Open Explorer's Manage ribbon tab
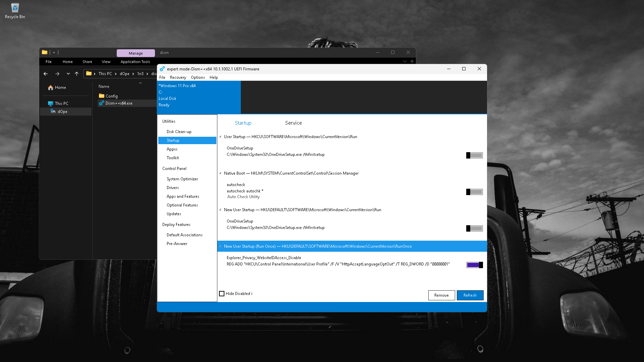Screen dimensions: 644x362 coord(136,53)
